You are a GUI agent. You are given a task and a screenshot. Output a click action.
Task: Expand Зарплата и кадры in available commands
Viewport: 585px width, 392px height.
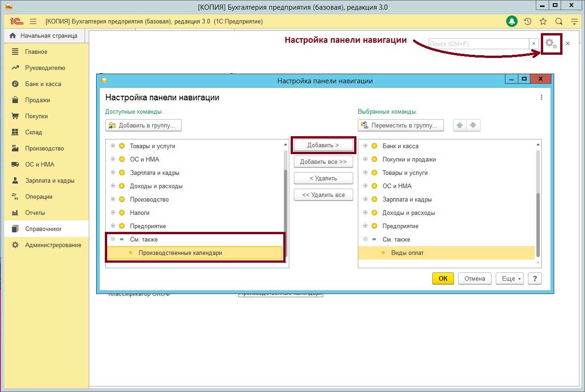coord(113,173)
